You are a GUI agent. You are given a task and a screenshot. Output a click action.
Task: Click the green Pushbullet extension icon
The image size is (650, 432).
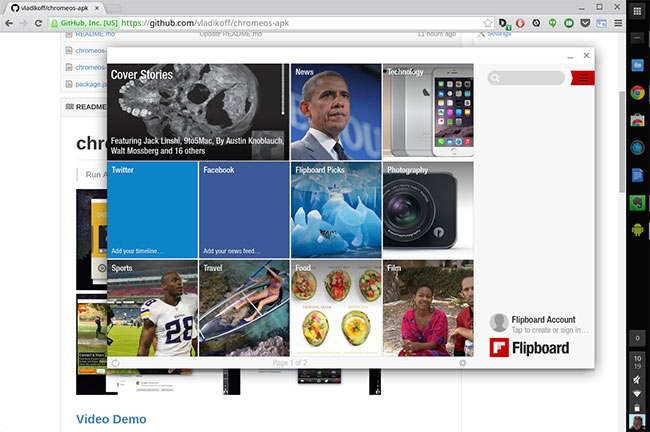pos(569,23)
